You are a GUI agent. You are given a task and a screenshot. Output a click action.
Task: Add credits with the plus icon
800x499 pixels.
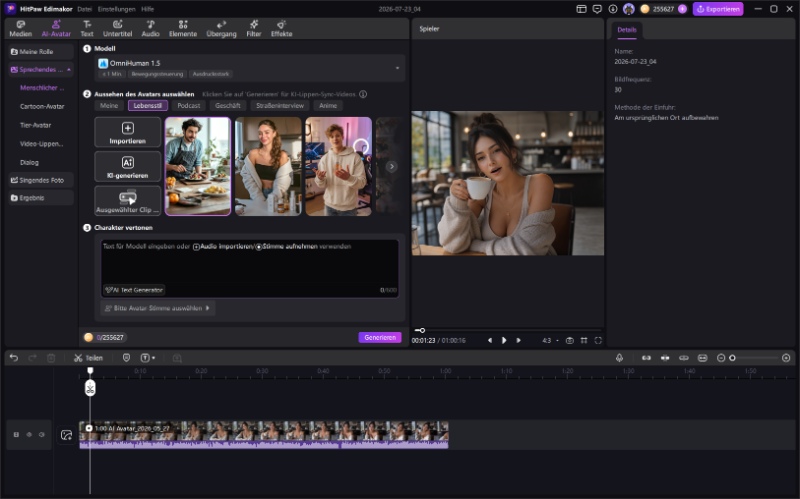point(682,9)
